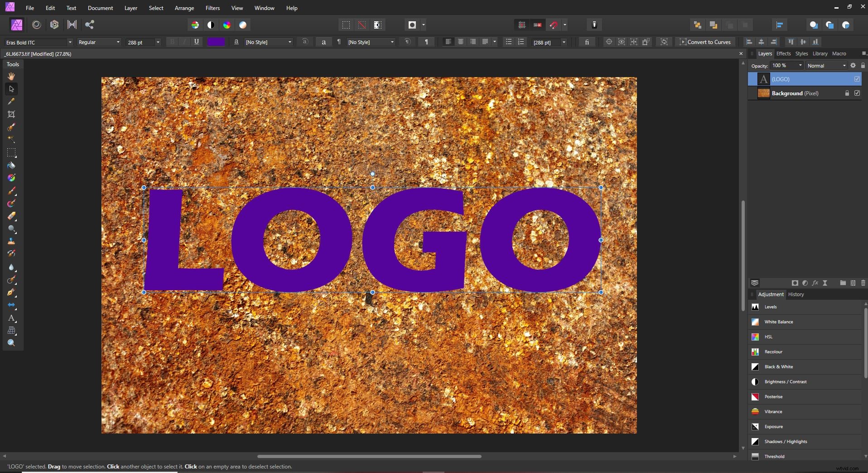Viewport: 868px width, 473px height.
Task: Uncheck the LOGO layer checkbox
Action: click(x=857, y=79)
